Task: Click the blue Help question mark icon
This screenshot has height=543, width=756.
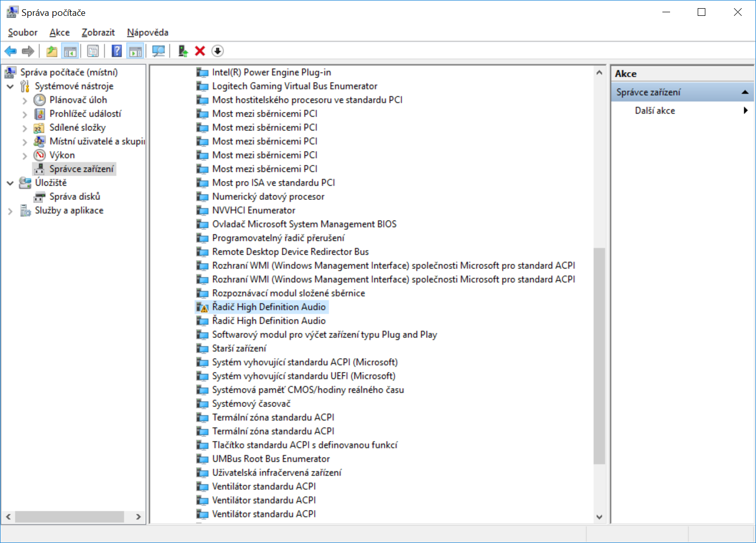Action: click(x=117, y=51)
